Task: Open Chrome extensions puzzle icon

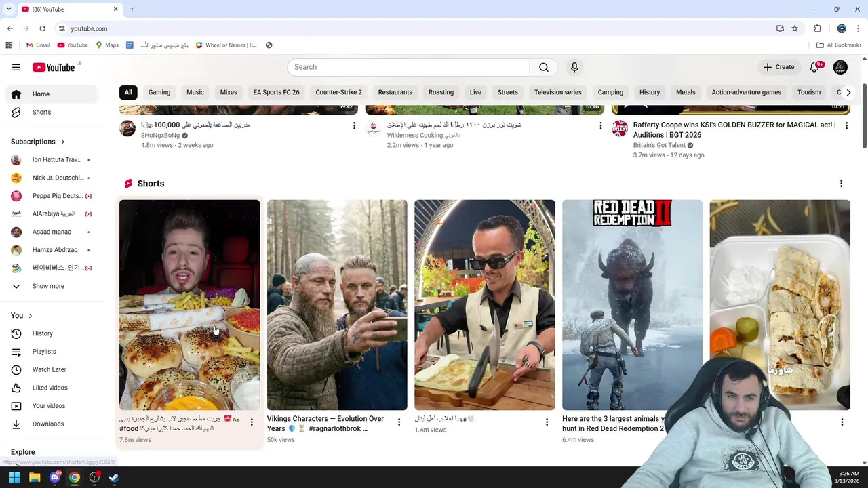Action: pos(817,28)
